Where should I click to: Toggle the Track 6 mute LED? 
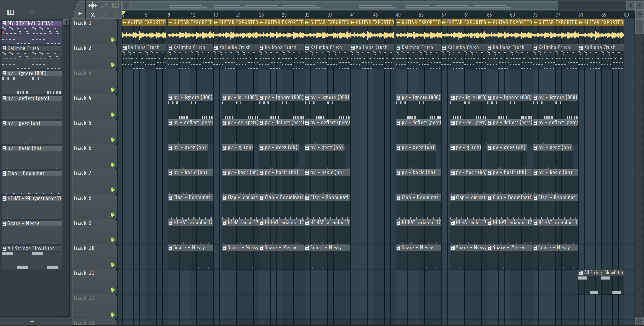[x=112, y=165]
